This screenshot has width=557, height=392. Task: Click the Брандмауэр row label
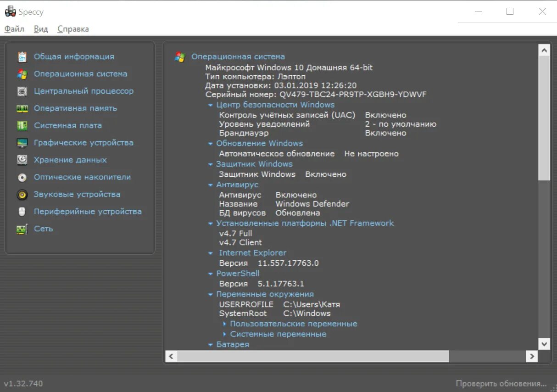244,133
